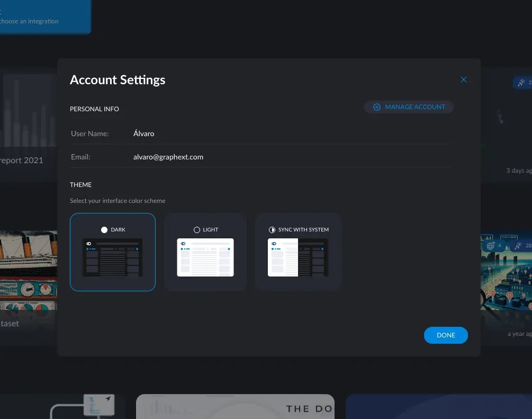Image resolution: width=532 pixels, height=419 pixels.
Task: Click the Light theme preview illustration
Action: 205,258
